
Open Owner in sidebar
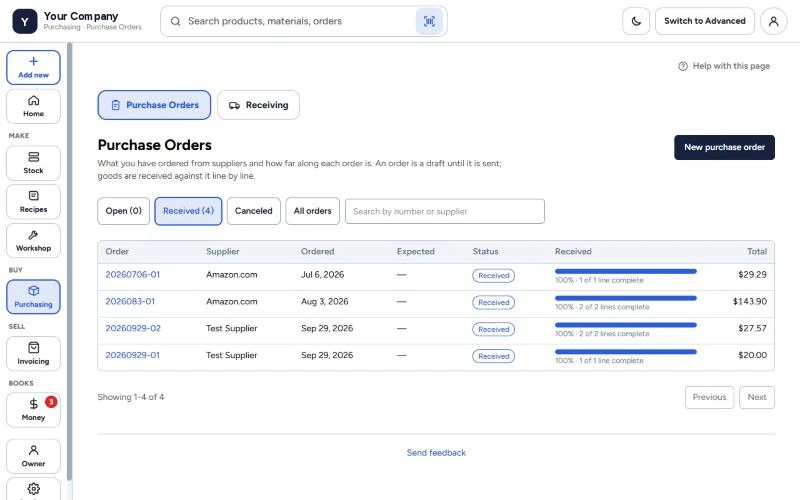tap(33, 456)
